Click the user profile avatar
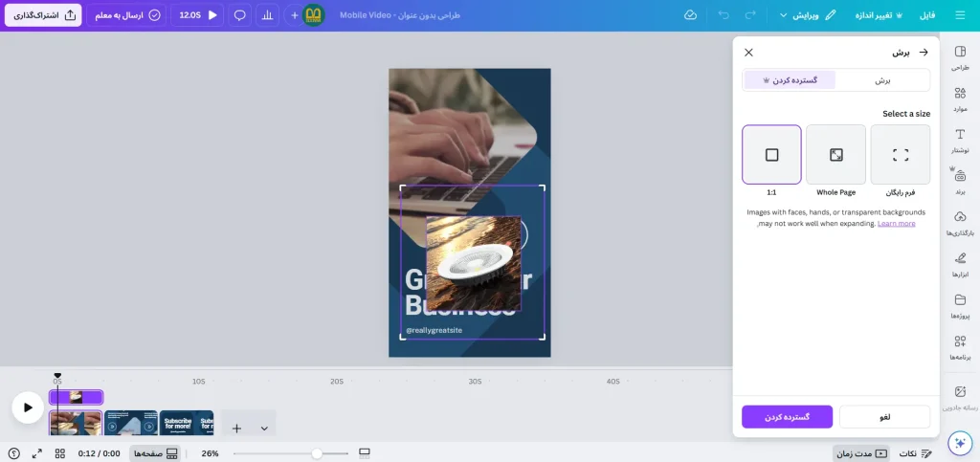This screenshot has height=462, width=980. (x=313, y=15)
